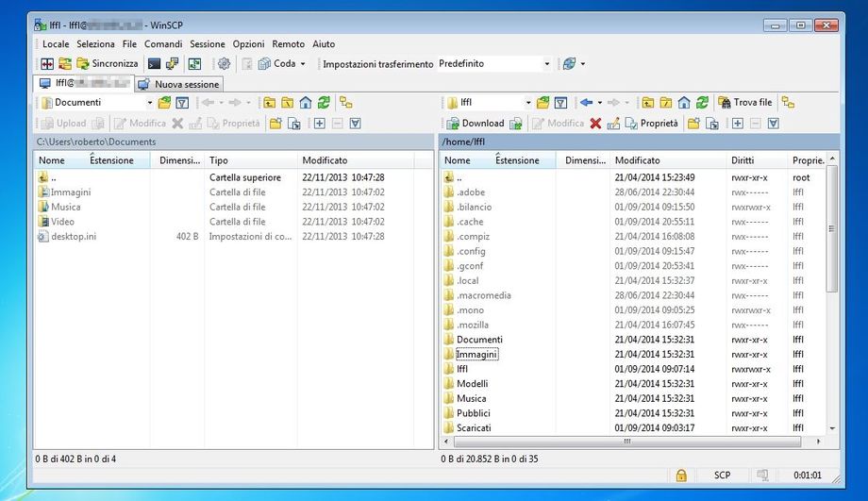
Task: Toggle local directory tree view
Action: 346,103
